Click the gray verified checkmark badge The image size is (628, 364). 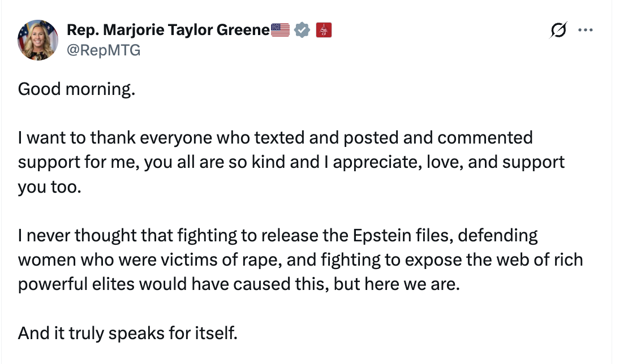303,30
